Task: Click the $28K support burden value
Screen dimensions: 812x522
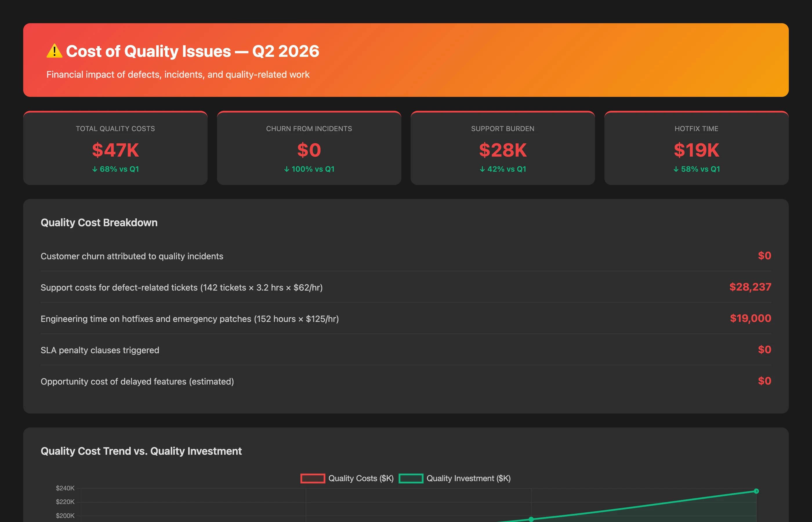Action: point(503,150)
